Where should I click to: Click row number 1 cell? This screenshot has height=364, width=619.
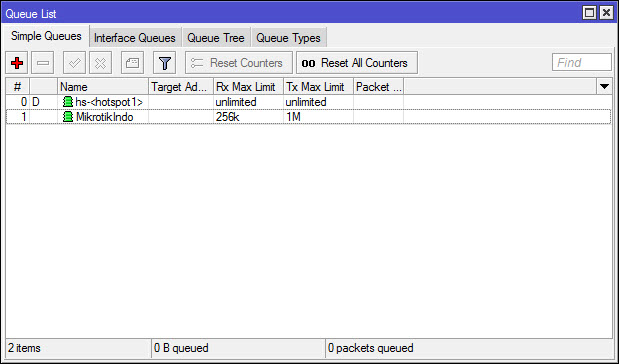[18, 117]
